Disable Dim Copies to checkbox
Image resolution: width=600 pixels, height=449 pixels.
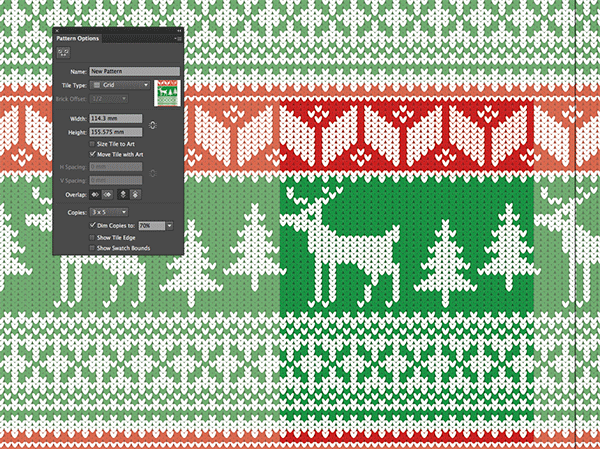pyautogui.click(x=92, y=225)
